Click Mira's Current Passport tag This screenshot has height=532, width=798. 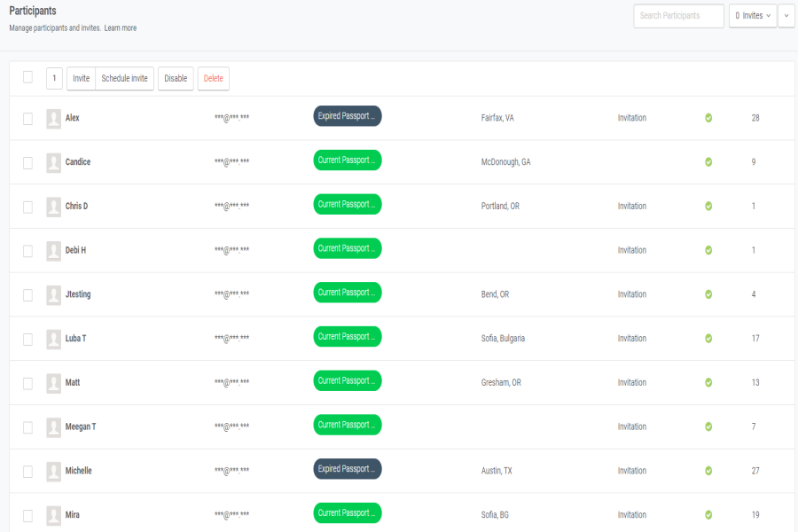pos(348,513)
